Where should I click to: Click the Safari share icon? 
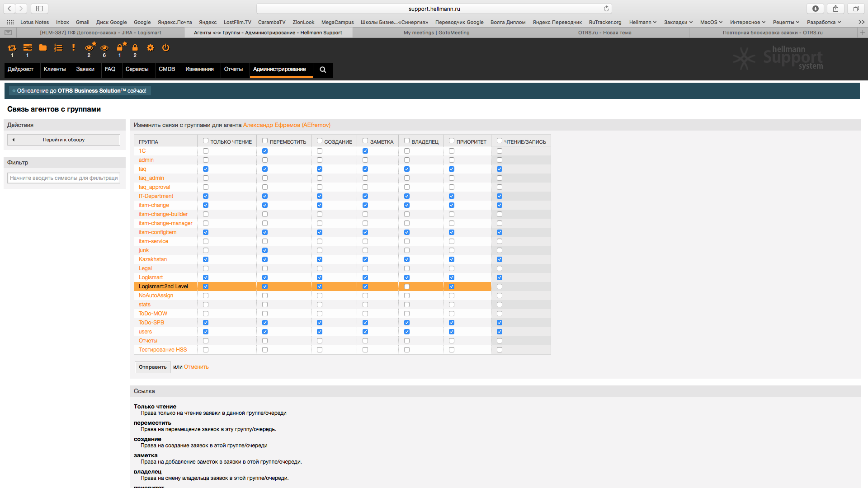click(835, 9)
